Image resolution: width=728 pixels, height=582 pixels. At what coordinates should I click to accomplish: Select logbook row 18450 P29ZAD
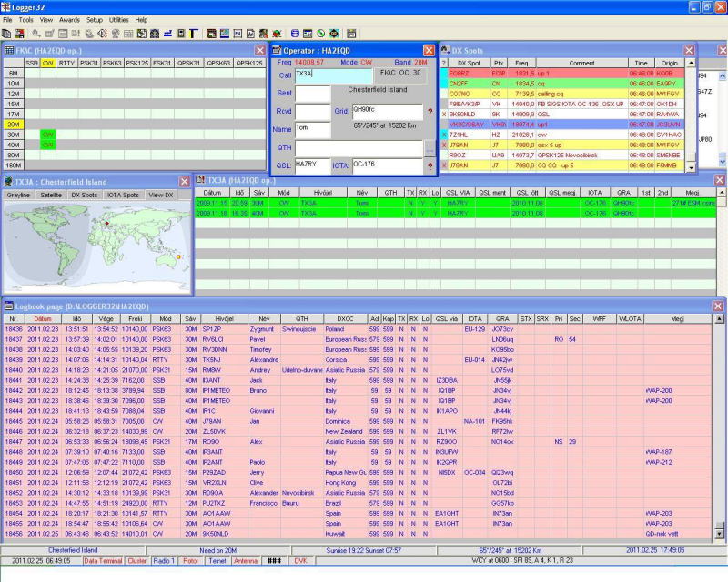coord(358,473)
